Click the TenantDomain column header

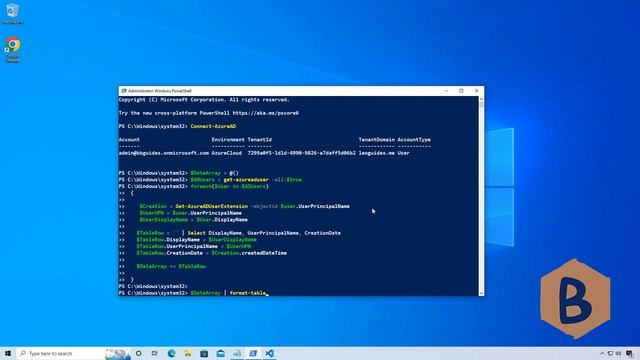tap(377, 140)
